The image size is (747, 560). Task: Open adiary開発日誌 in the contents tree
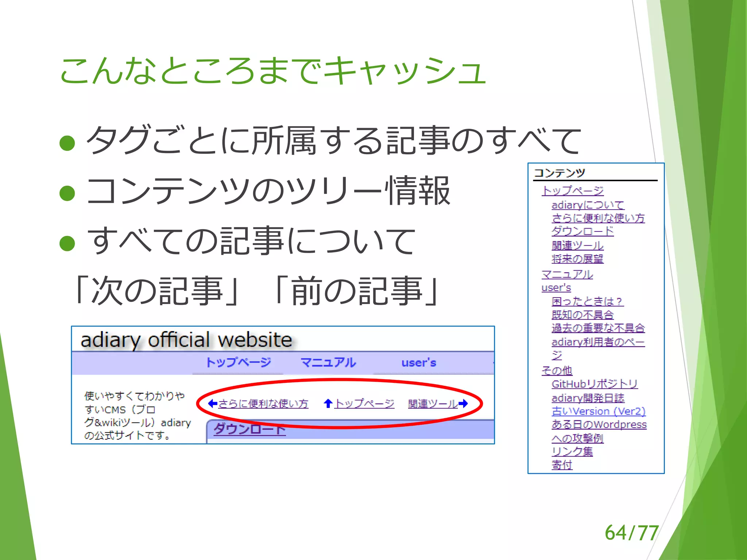tap(588, 398)
